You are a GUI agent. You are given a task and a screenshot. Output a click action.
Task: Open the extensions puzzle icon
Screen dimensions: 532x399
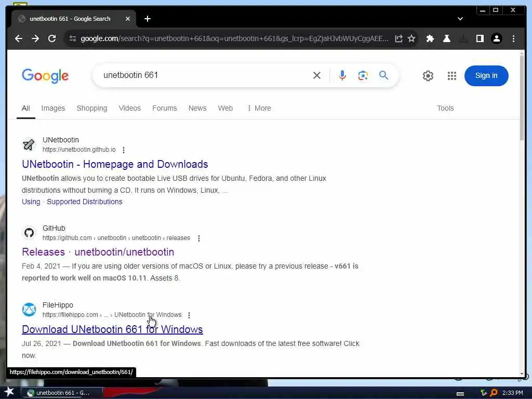coord(430,38)
